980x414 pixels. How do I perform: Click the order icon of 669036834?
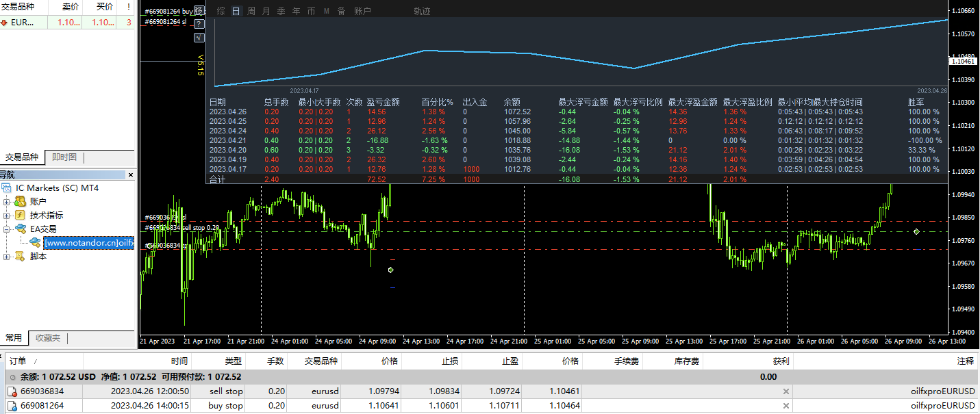click(x=12, y=391)
